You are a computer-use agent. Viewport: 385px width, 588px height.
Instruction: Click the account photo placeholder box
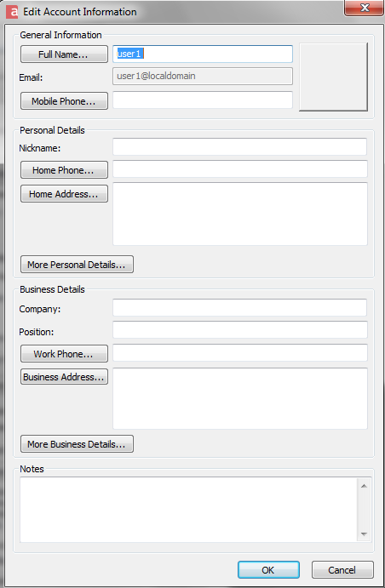pyautogui.click(x=333, y=77)
